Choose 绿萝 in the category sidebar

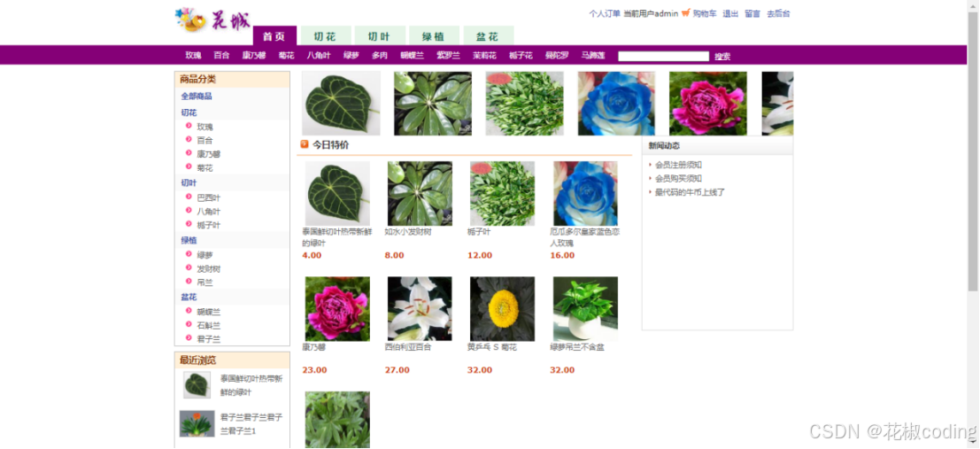[205, 256]
